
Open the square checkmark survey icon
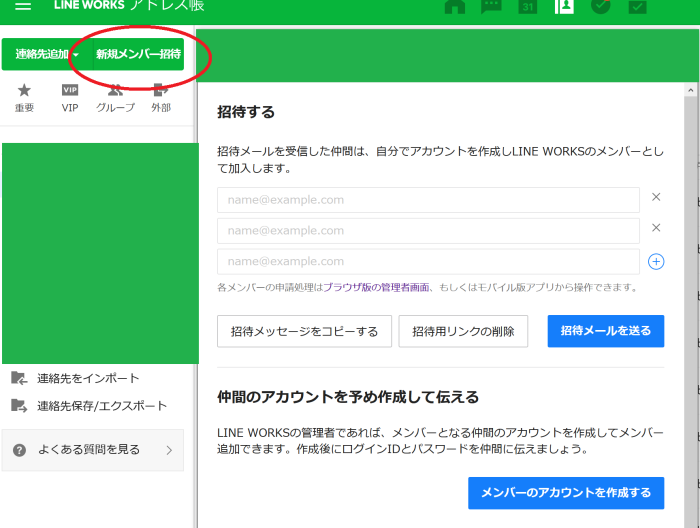pos(637,6)
